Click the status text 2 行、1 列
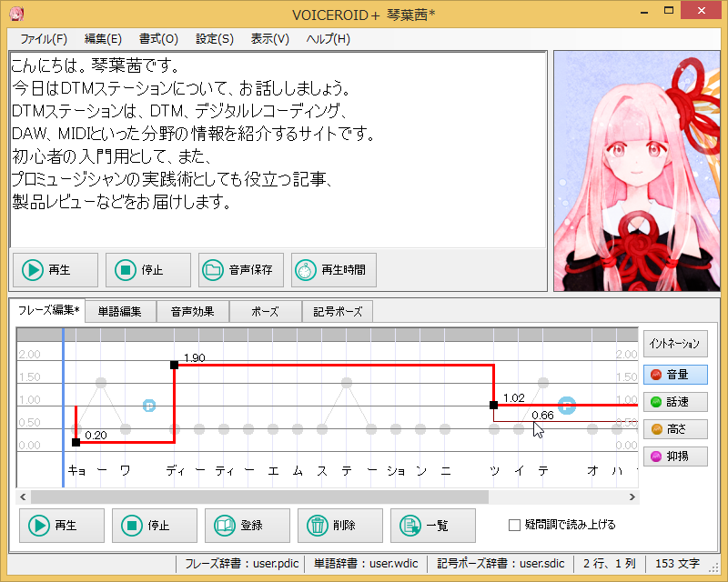This screenshot has height=582, width=728. coord(609,564)
